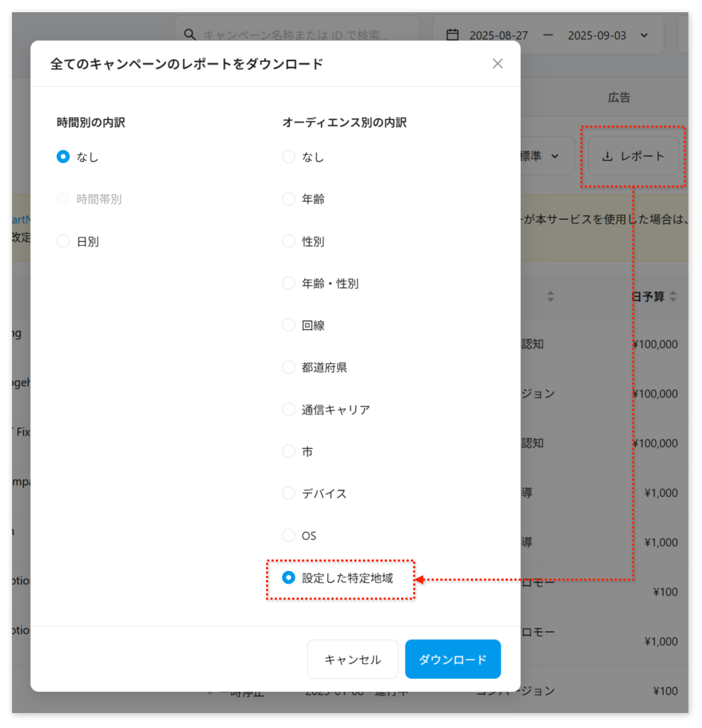The height and width of the screenshot is (728, 702).
Task: Expand the date range dropdown chevron
Action: 644,35
